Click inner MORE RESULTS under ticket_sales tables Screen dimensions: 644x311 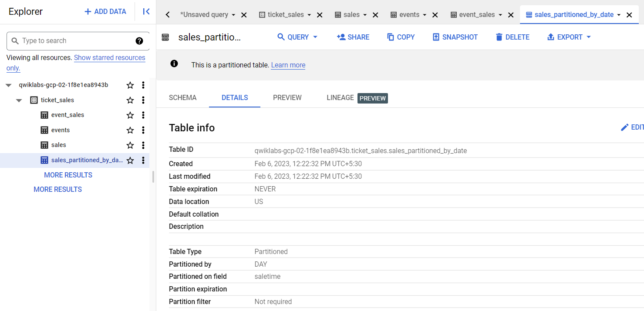[x=68, y=175]
